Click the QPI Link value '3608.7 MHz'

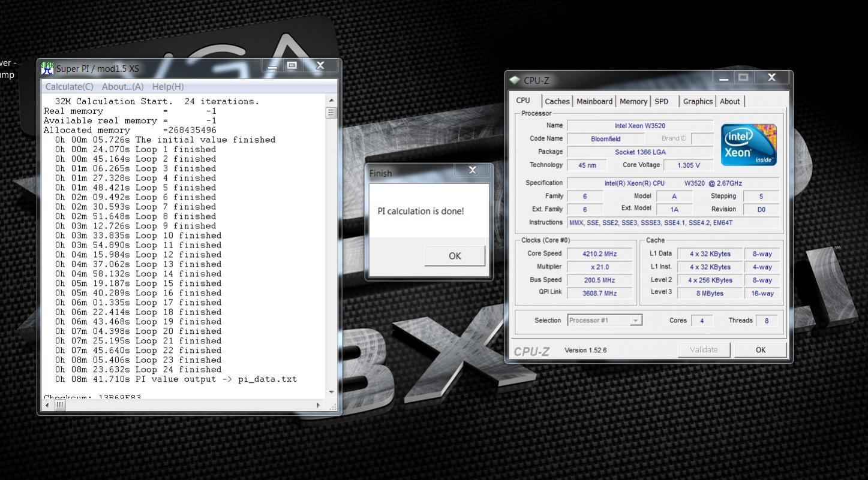click(600, 293)
